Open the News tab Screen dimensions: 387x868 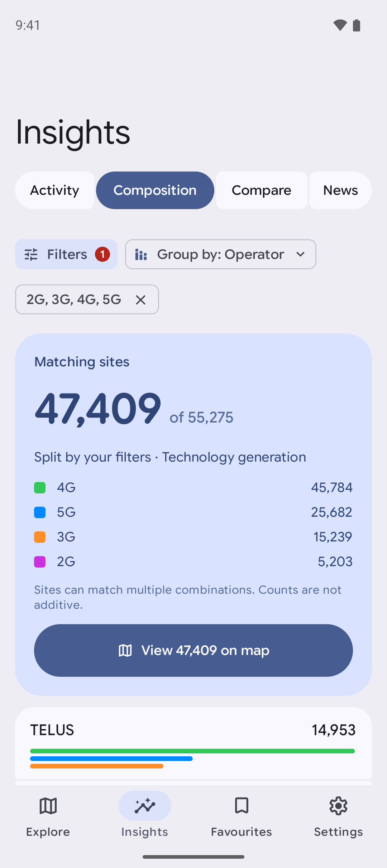340,190
